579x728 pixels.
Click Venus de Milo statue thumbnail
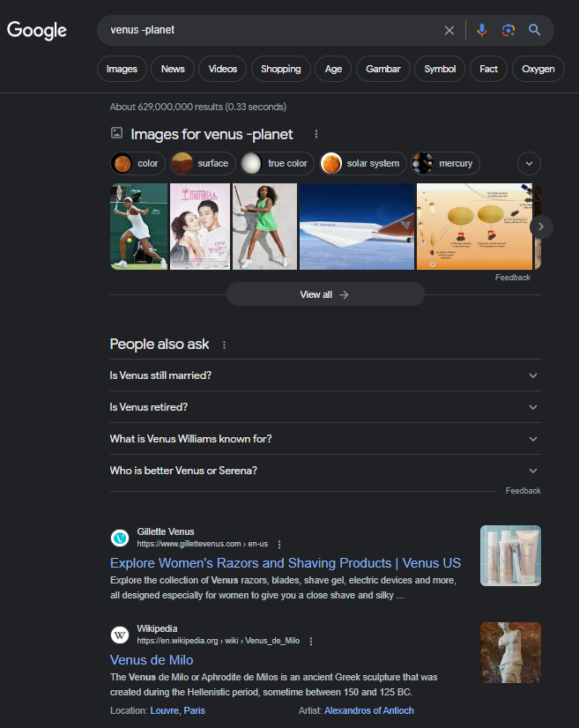pyautogui.click(x=510, y=652)
